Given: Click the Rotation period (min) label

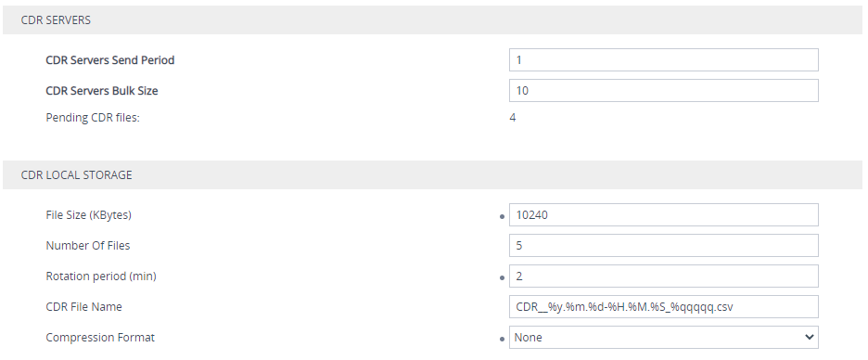Looking at the screenshot, I should tap(101, 276).
